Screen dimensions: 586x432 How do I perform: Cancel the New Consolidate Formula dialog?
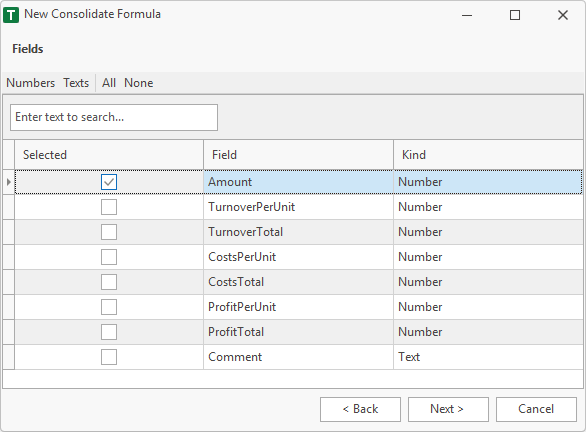pyautogui.click(x=536, y=409)
